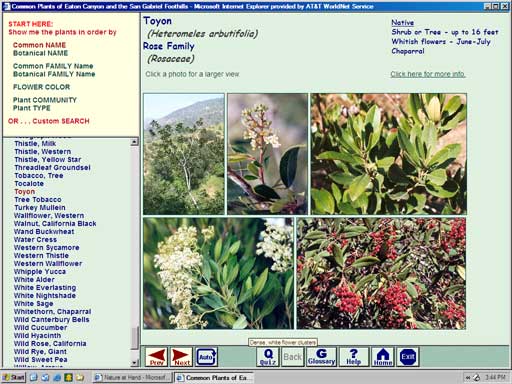This screenshot has width=512, height=384.
Task: Select Tobacco, Tree entry
Action: coord(39,176)
